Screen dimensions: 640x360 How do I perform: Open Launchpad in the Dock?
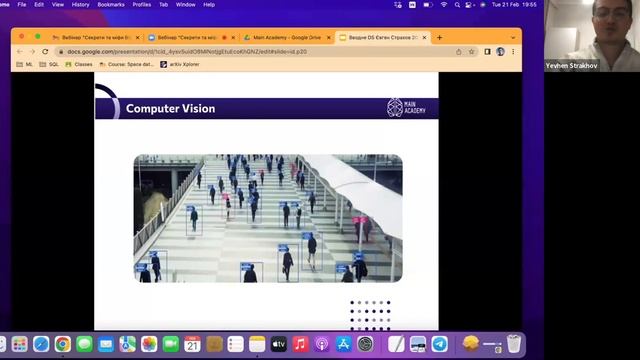tap(19, 344)
